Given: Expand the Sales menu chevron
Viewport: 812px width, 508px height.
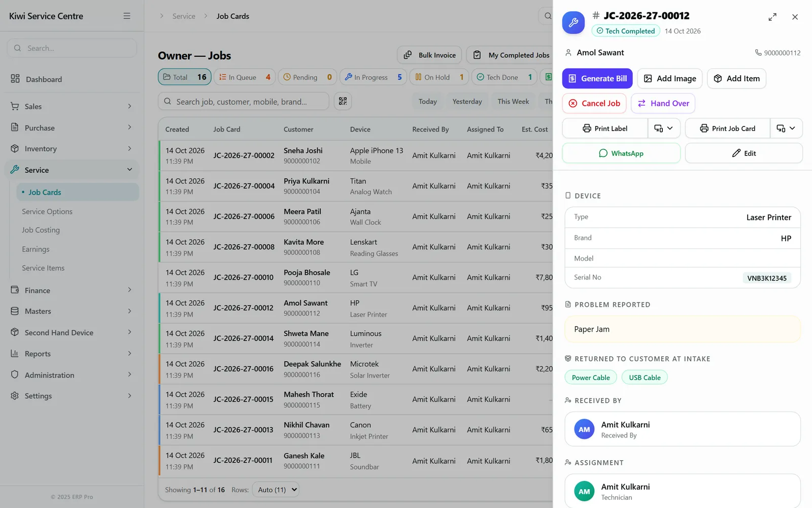Looking at the screenshot, I should click(129, 106).
